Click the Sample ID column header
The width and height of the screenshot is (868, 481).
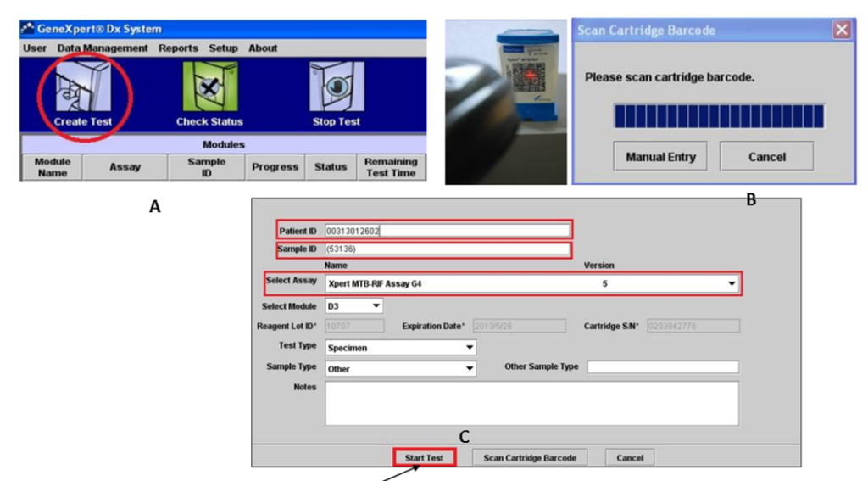pos(206,167)
